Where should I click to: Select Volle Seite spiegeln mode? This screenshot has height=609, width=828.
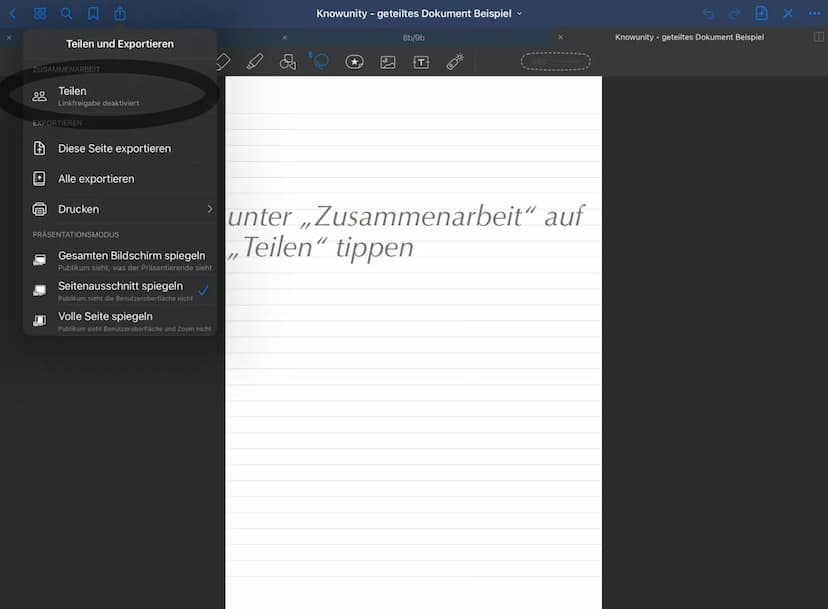click(120, 321)
